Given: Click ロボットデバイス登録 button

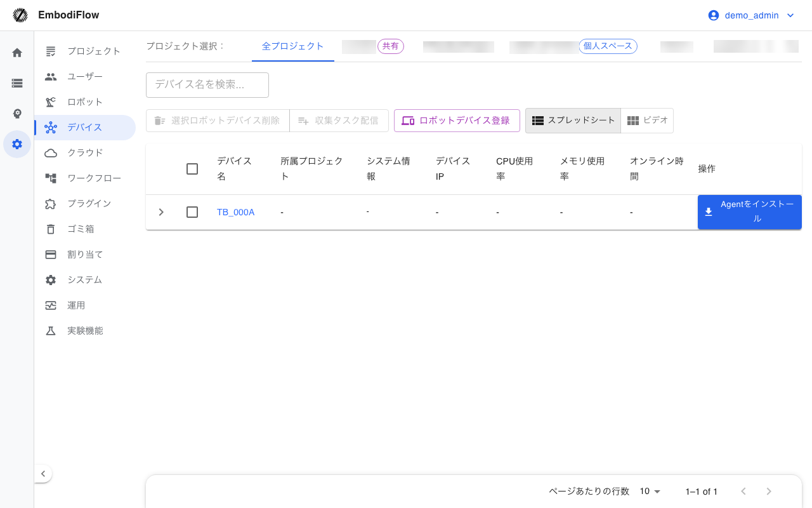Looking at the screenshot, I should coord(457,121).
